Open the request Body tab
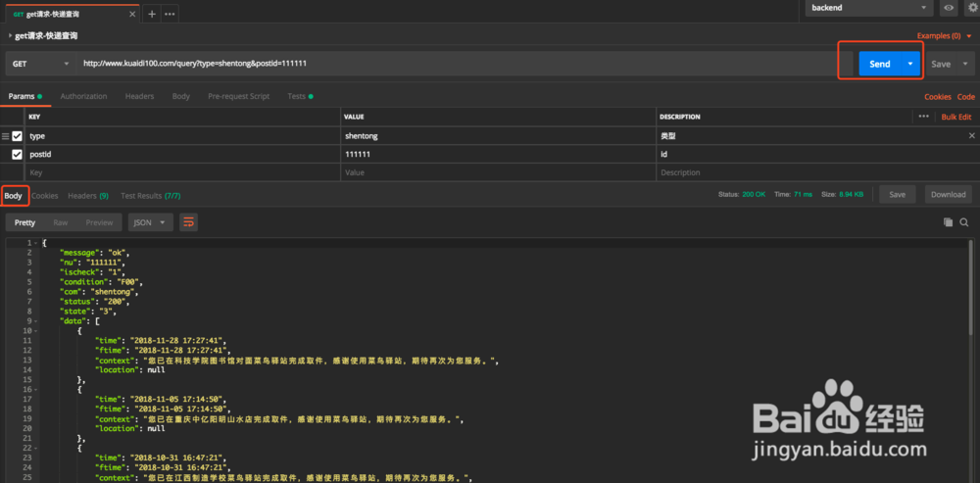The width and height of the screenshot is (980, 483). (181, 96)
